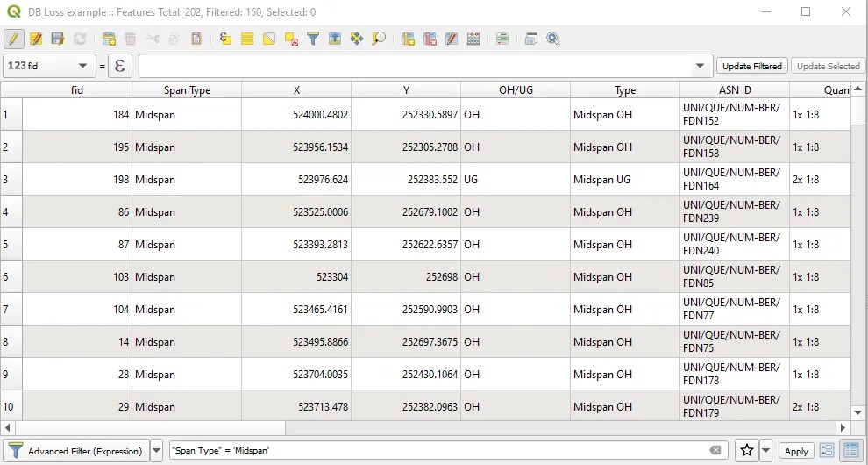Click ASN ID cell ending FDN178
Image resolution: width=868 pixels, height=465 pixels.
pos(735,374)
